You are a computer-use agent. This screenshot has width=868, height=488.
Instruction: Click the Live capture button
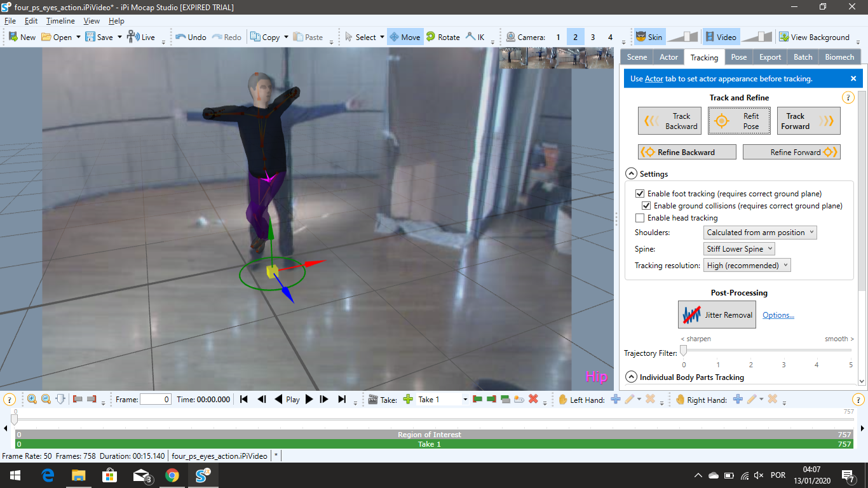click(x=140, y=37)
